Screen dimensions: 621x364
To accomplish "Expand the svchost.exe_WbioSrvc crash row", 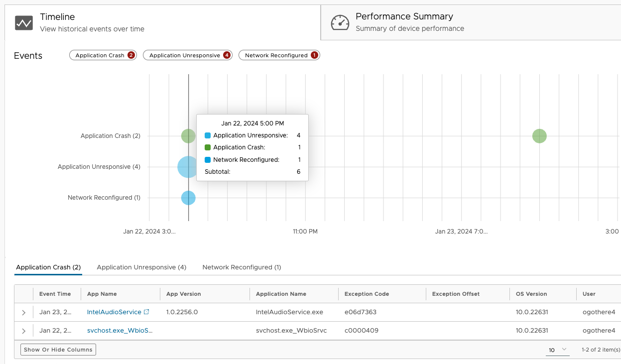I will coord(23,331).
